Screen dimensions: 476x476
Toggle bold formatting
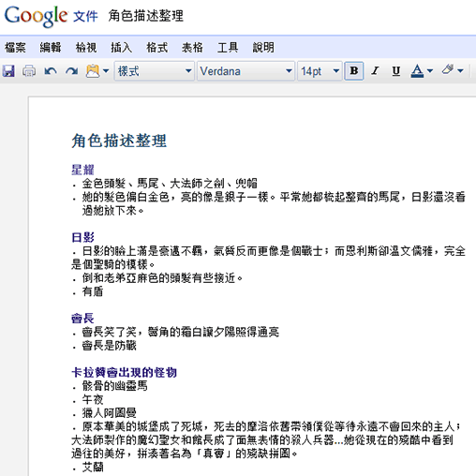click(354, 71)
